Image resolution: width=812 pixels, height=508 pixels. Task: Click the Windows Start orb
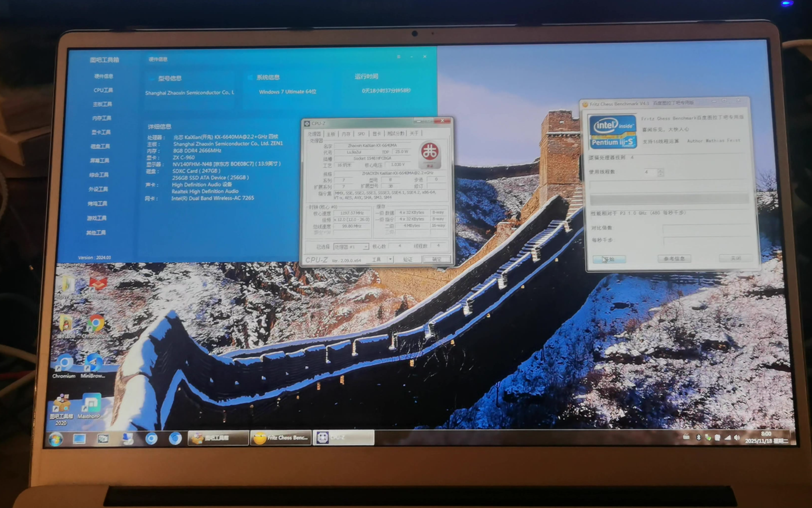click(x=56, y=438)
